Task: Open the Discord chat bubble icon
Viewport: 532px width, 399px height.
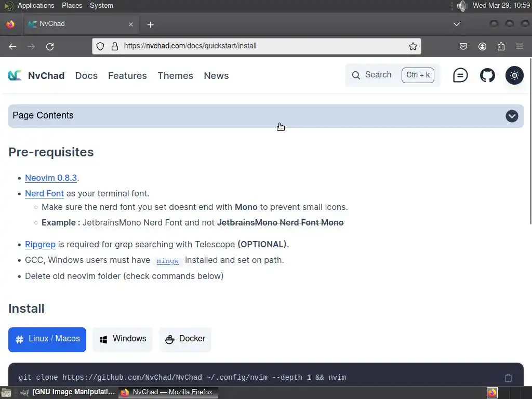Action: tap(460, 75)
